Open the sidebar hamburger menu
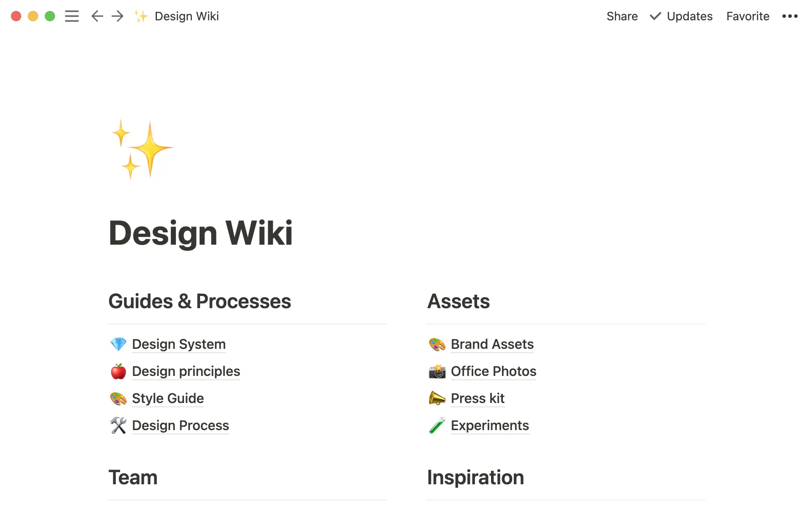This screenshot has width=812, height=508. coord(72,16)
